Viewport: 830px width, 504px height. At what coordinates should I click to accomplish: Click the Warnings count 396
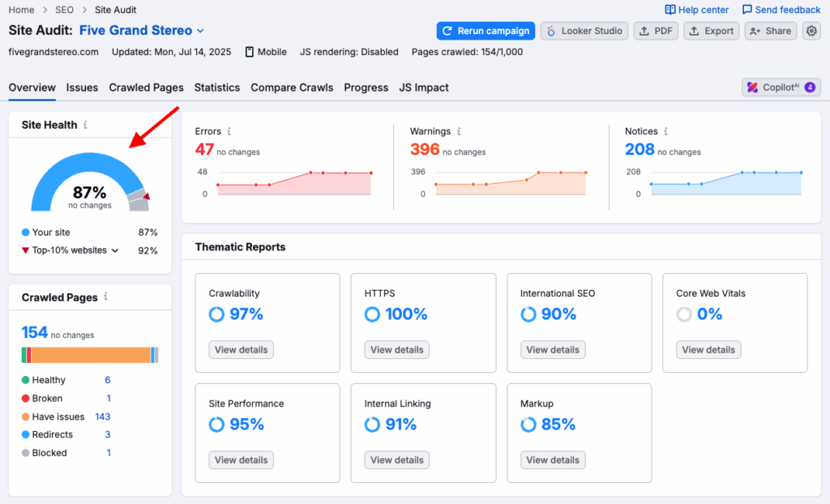tap(425, 150)
